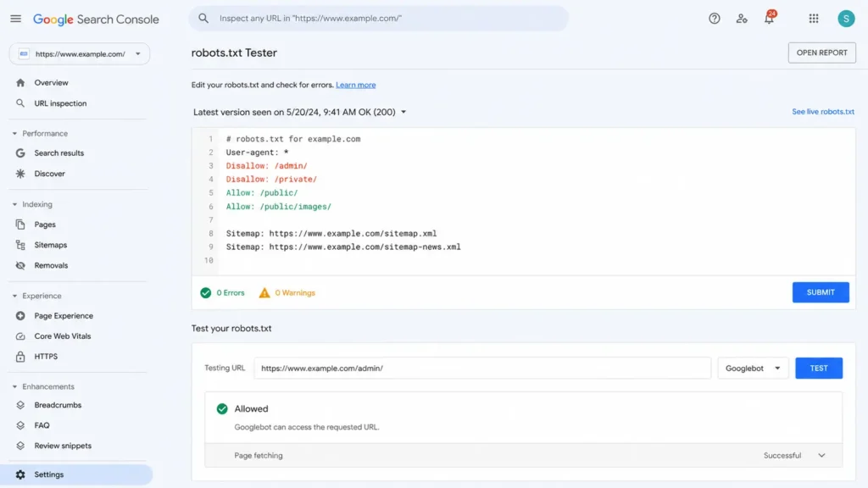Open Breadcrumbs menu item

tap(58, 405)
